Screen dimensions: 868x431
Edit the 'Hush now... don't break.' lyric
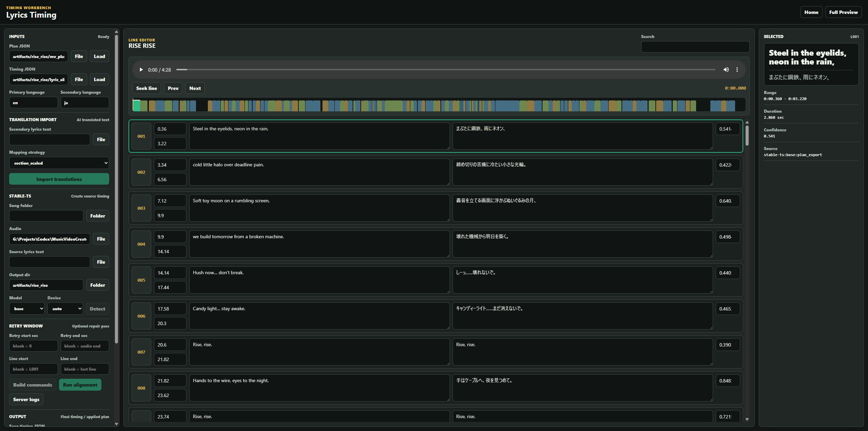(319, 280)
